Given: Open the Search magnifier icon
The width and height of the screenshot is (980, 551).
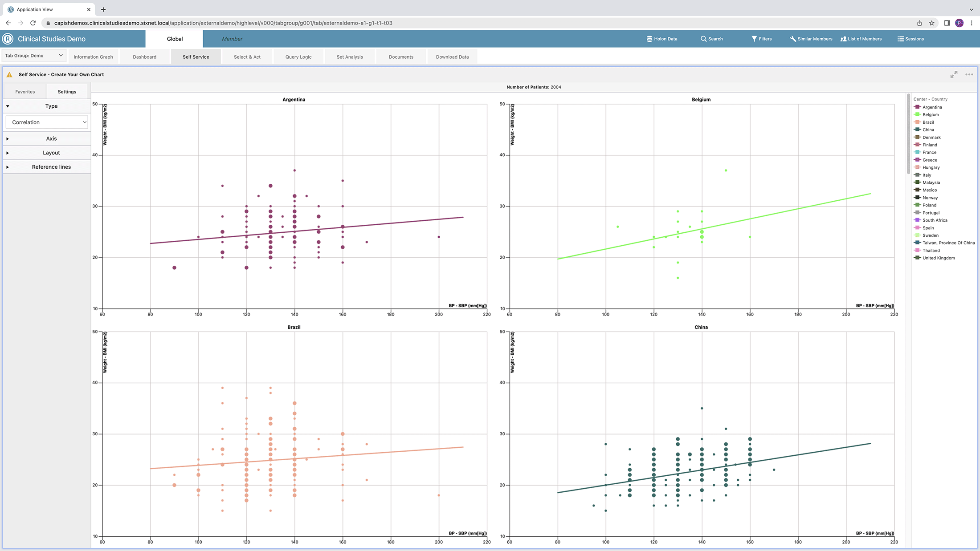Looking at the screenshot, I should point(703,39).
